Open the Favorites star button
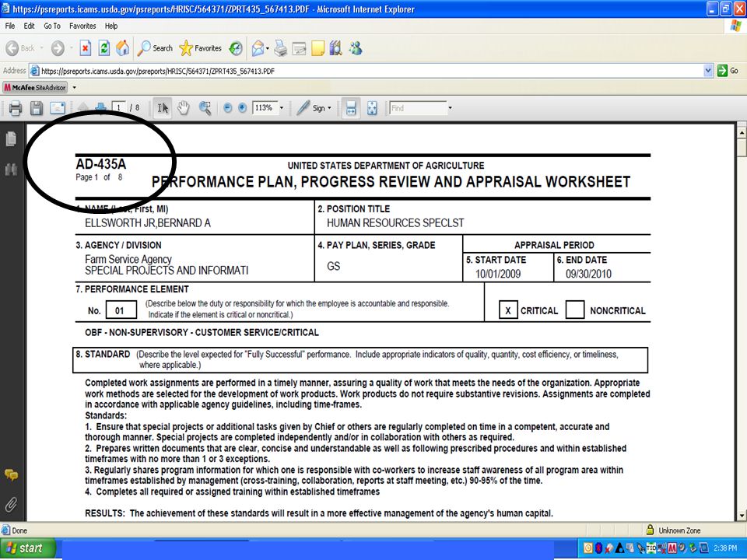 click(x=201, y=48)
